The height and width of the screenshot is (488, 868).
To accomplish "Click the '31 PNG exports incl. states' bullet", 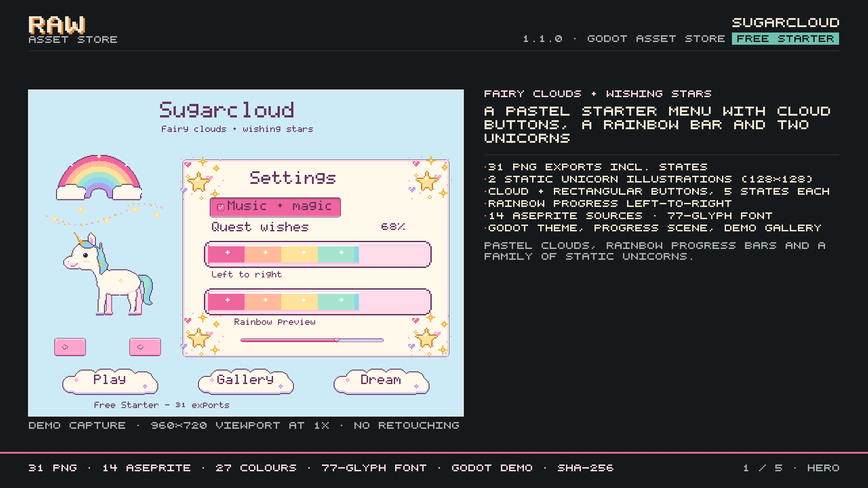I will point(596,167).
